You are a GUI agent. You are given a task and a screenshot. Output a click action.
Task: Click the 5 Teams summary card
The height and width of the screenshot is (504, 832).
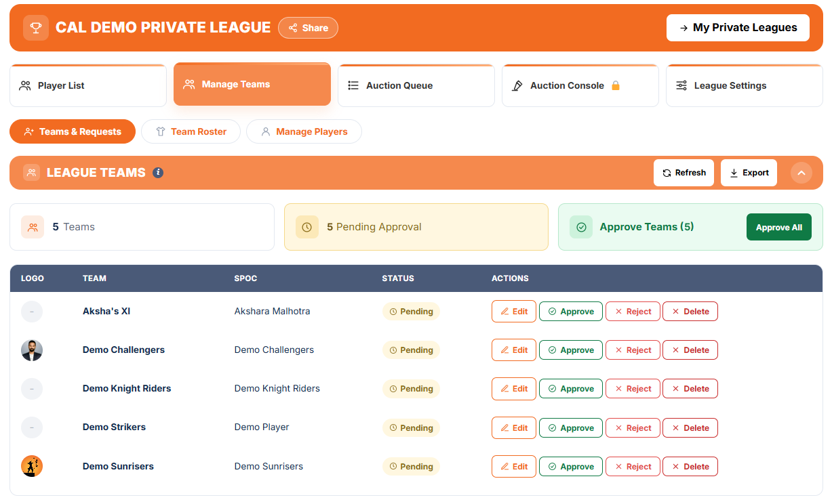[x=142, y=227]
